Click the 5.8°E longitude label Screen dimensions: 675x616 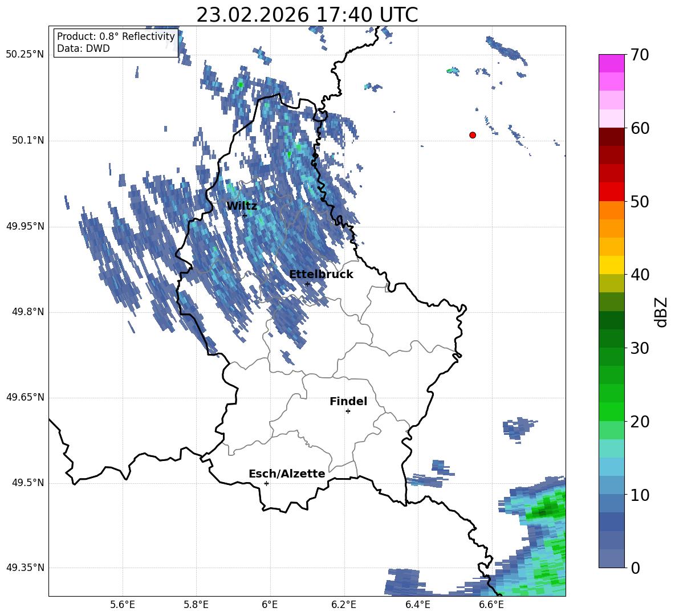[196, 605]
